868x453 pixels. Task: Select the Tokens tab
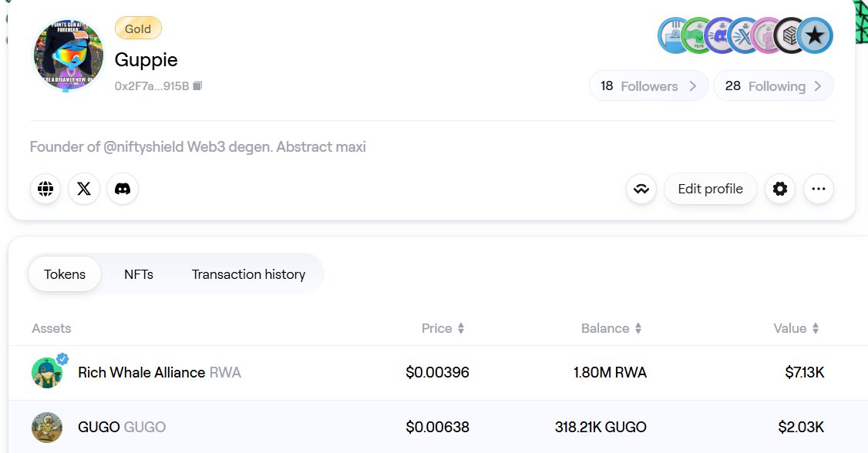point(65,274)
